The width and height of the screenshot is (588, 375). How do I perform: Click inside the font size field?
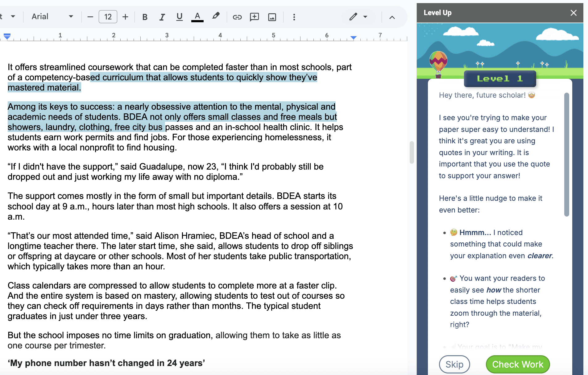108,17
